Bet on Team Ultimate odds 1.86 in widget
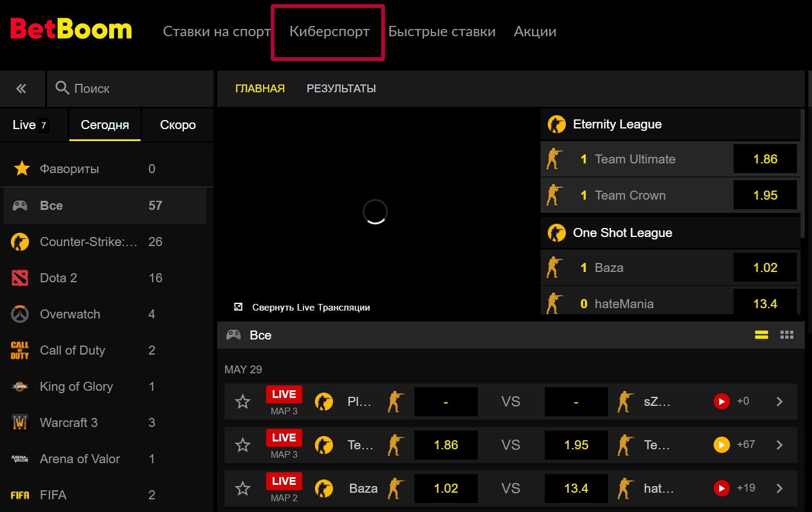This screenshot has height=512, width=812. (x=765, y=159)
